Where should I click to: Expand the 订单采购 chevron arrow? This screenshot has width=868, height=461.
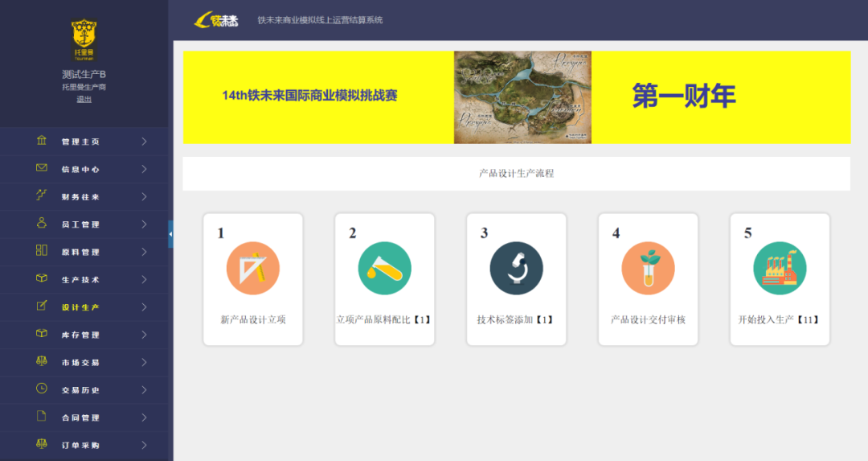pyautogui.click(x=144, y=446)
